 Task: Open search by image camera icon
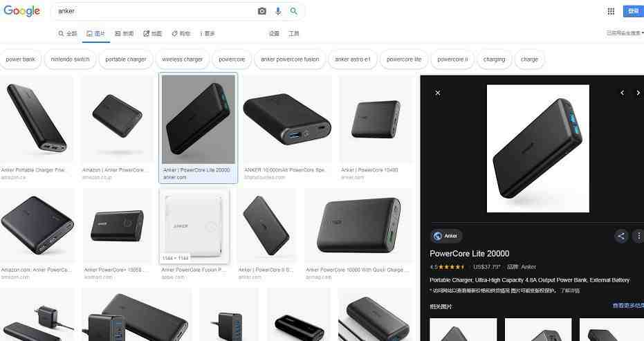tap(262, 11)
